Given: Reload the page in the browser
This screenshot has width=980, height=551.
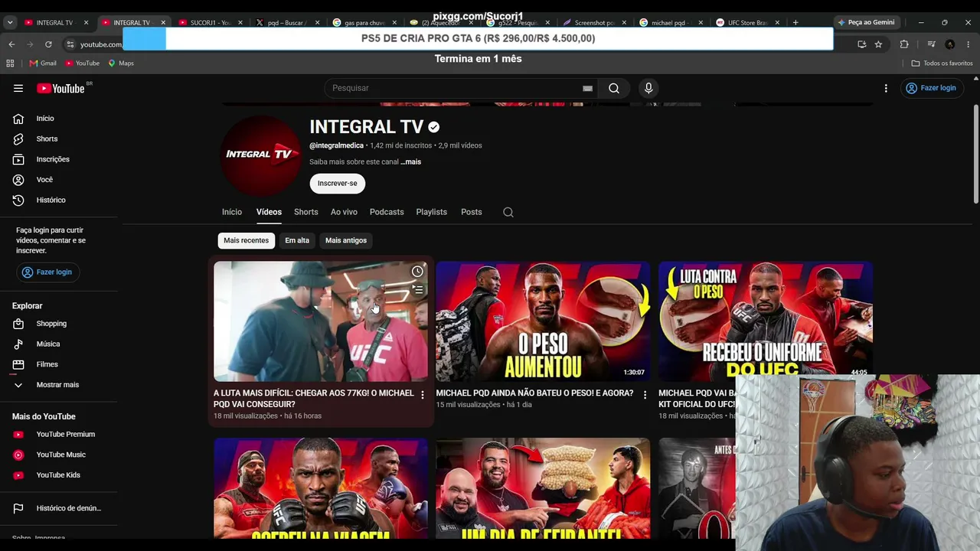Looking at the screenshot, I should tap(48, 44).
